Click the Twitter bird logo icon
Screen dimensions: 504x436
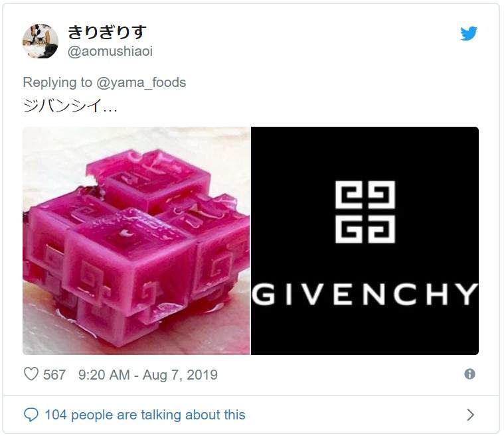tap(468, 33)
